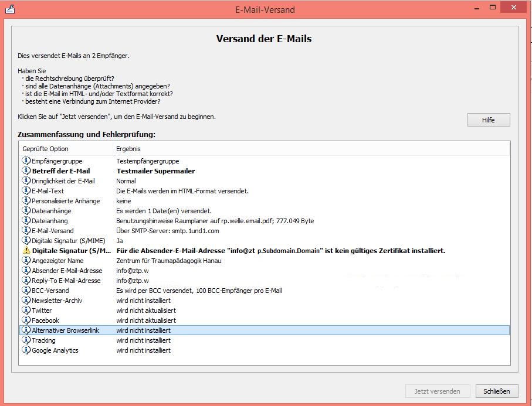The image size is (532, 406).
Task: Click the info icon beside Google Analytics
Action: pos(26,350)
